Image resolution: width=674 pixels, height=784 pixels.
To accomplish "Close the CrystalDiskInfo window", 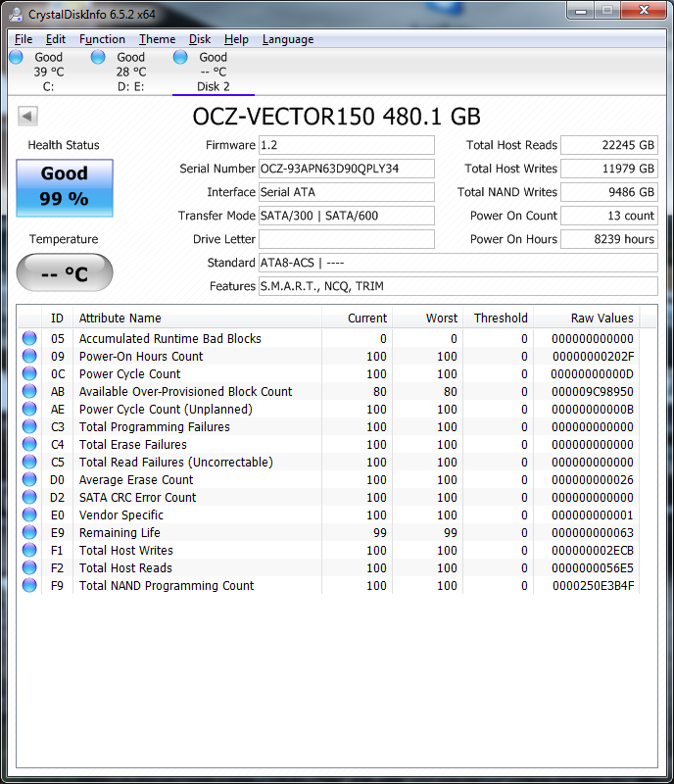I will tap(644, 11).
